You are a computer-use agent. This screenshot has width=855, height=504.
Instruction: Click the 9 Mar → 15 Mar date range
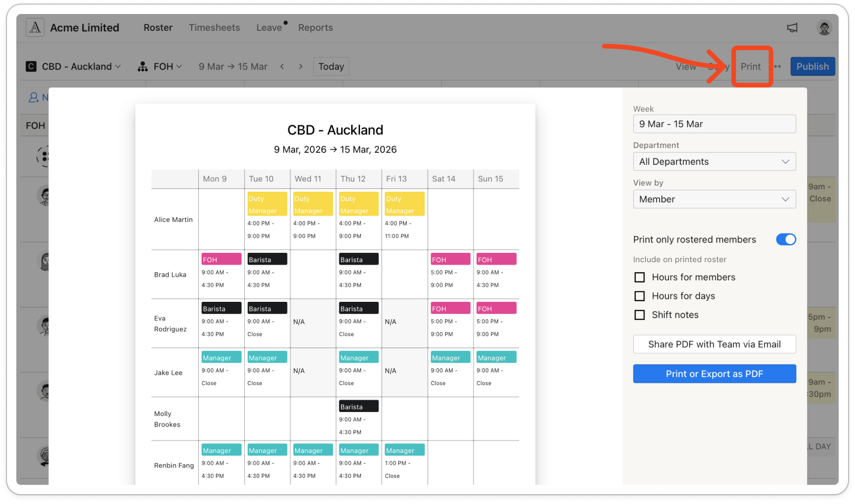[x=233, y=66]
